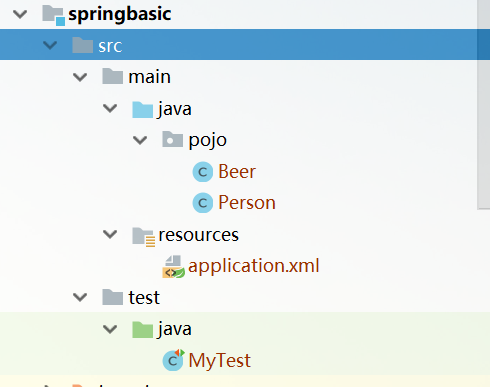Collapse the springbasic project node
The image size is (490, 387).
click(20, 14)
